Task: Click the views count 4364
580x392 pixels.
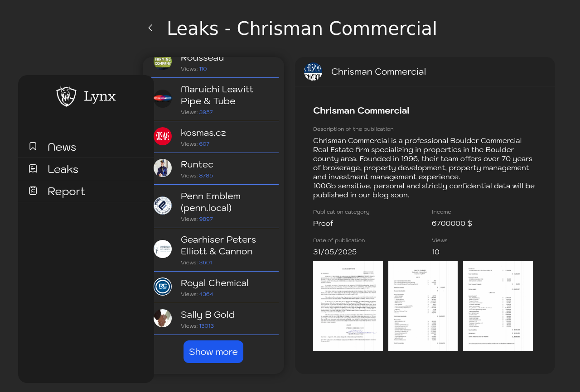Action: coord(206,294)
